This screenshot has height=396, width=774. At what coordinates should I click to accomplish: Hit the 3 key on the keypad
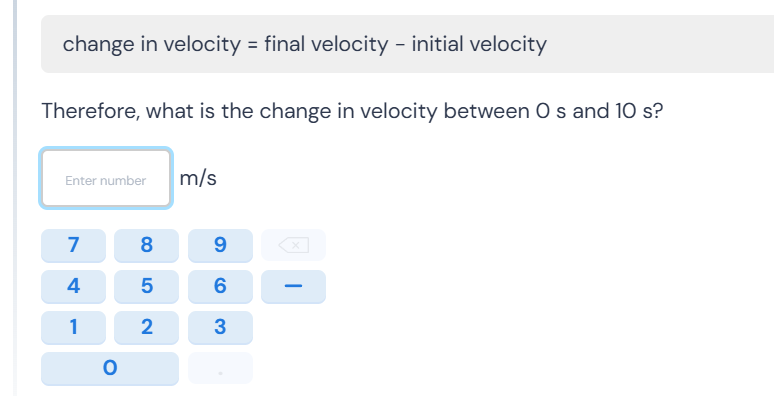[220, 327]
